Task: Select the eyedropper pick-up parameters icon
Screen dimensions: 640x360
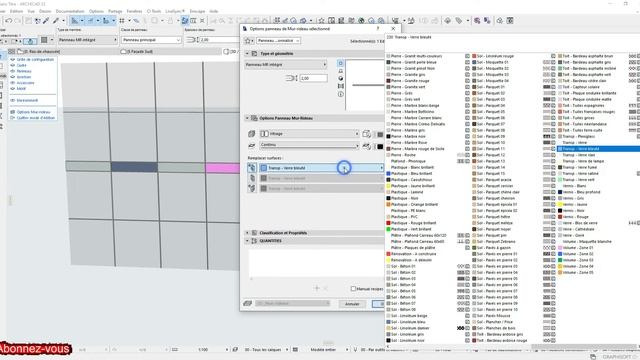Action: [x=46, y=20]
